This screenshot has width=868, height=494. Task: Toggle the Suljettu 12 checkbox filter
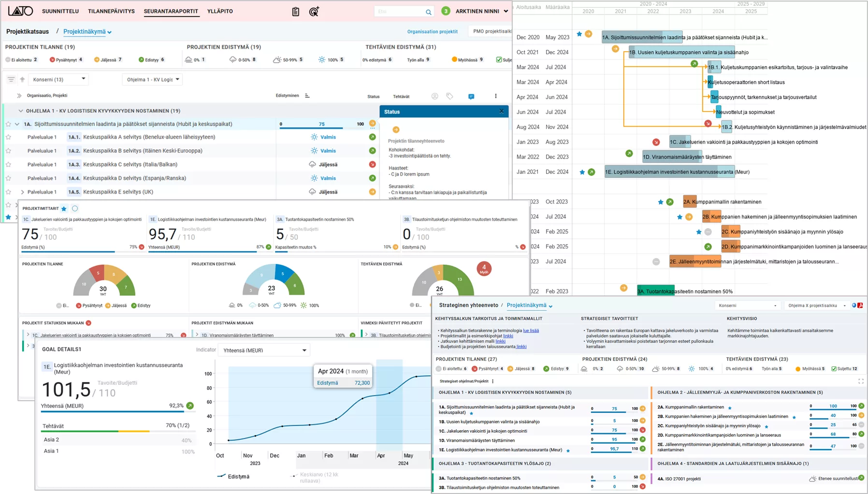coord(834,369)
